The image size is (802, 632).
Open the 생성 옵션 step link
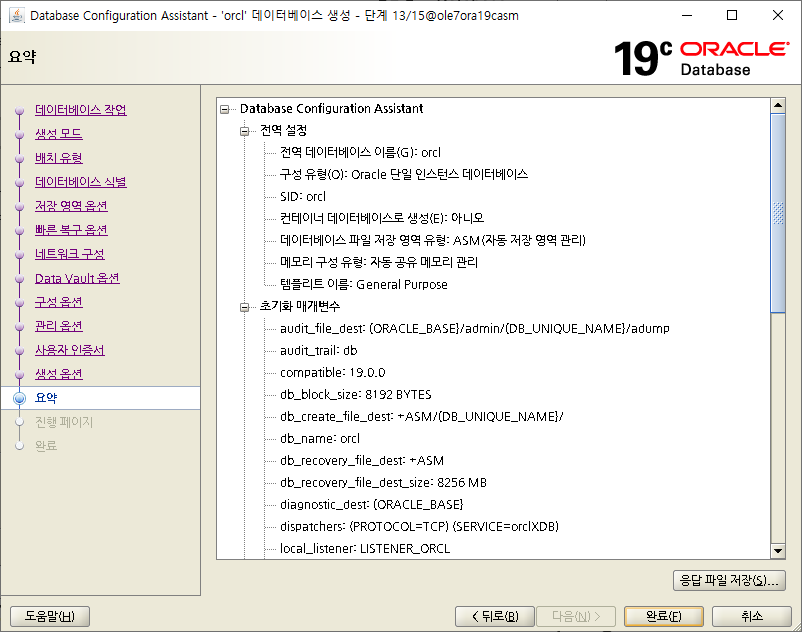(x=59, y=374)
